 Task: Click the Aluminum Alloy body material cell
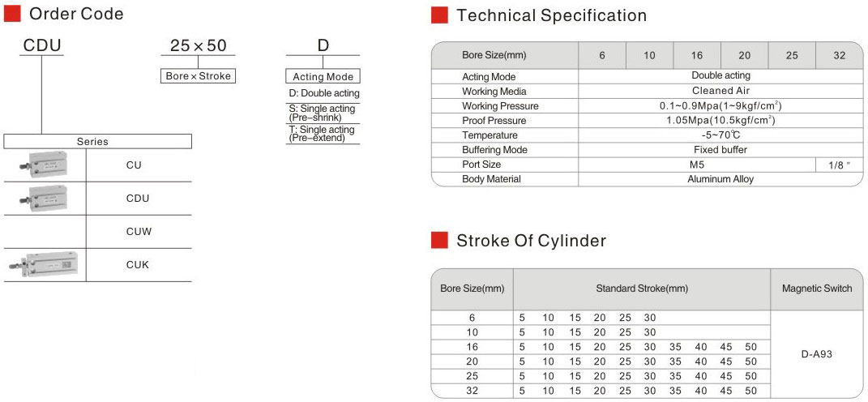tap(720, 179)
